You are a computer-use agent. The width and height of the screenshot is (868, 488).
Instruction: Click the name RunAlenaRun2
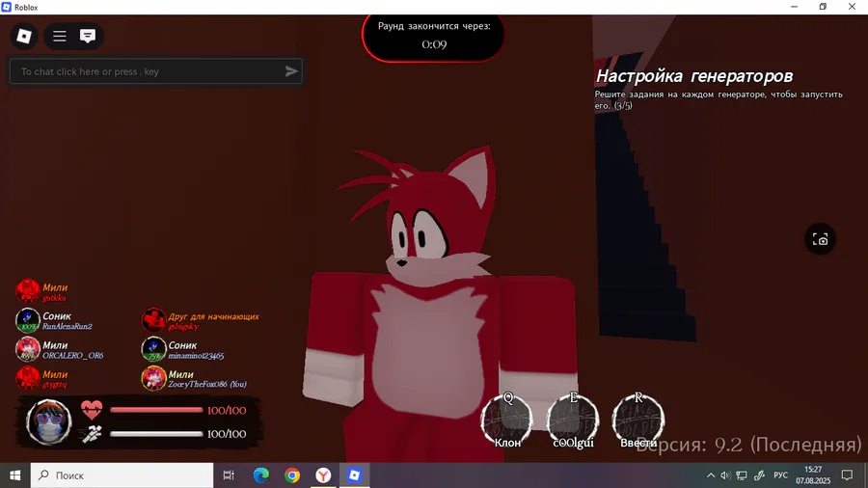(68, 326)
